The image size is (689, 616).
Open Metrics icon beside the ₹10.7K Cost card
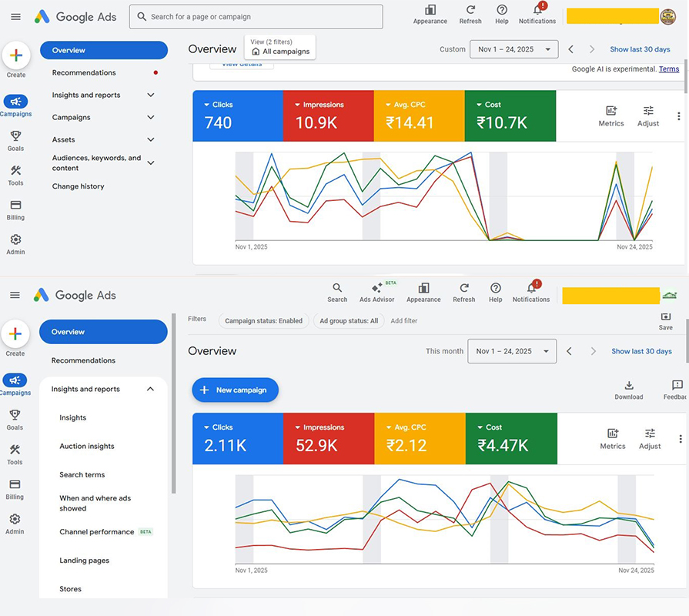pyautogui.click(x=611, y=112)
